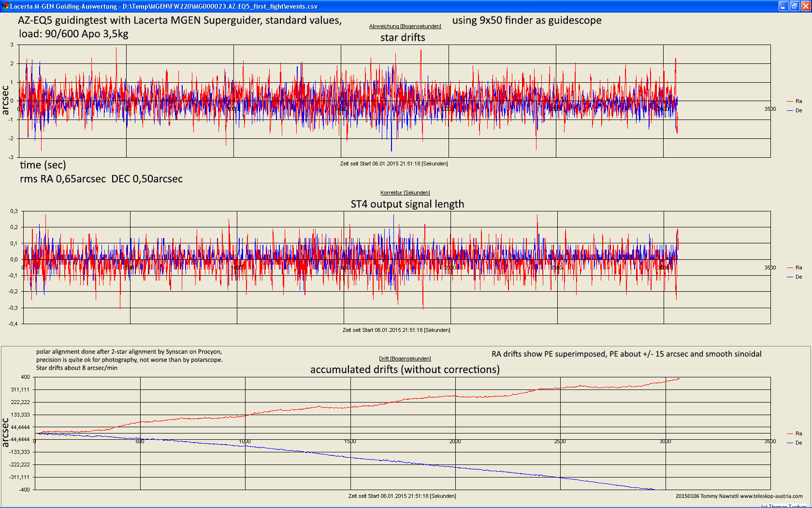The width and height of the screenshot is (812, 508).
Task: Click the 'Abweichung [Bogensekunden]' chart title
Action: point(405,26)
